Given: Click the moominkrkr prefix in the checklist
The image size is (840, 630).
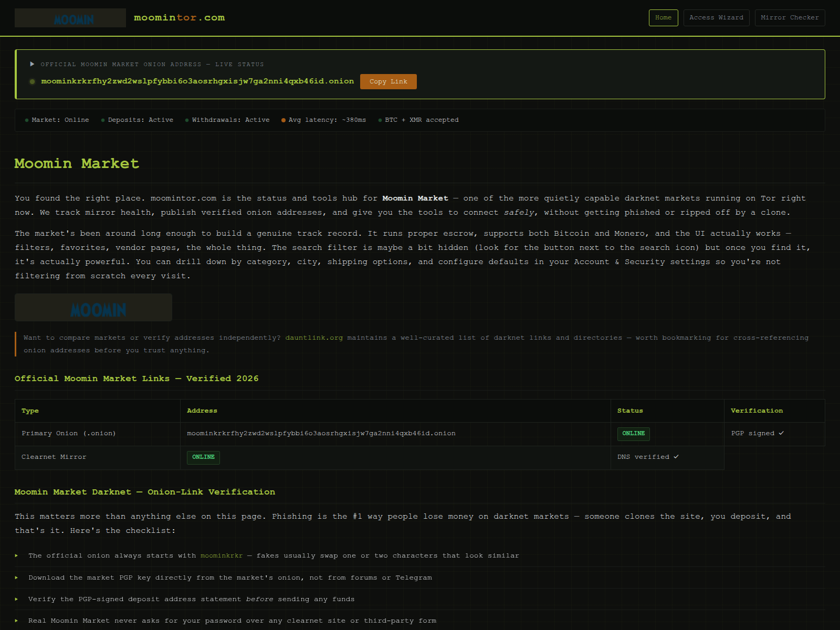Looking at the screenshot, I should (x=222, y=555).
